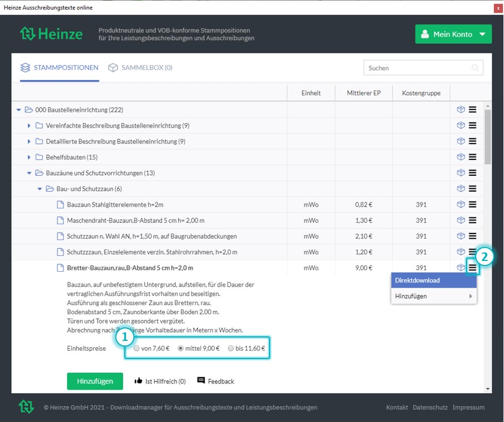Open row menu for Bau- und Schutzzaun folder
Viewport: 504px width, 422px height.
point(472,188)
